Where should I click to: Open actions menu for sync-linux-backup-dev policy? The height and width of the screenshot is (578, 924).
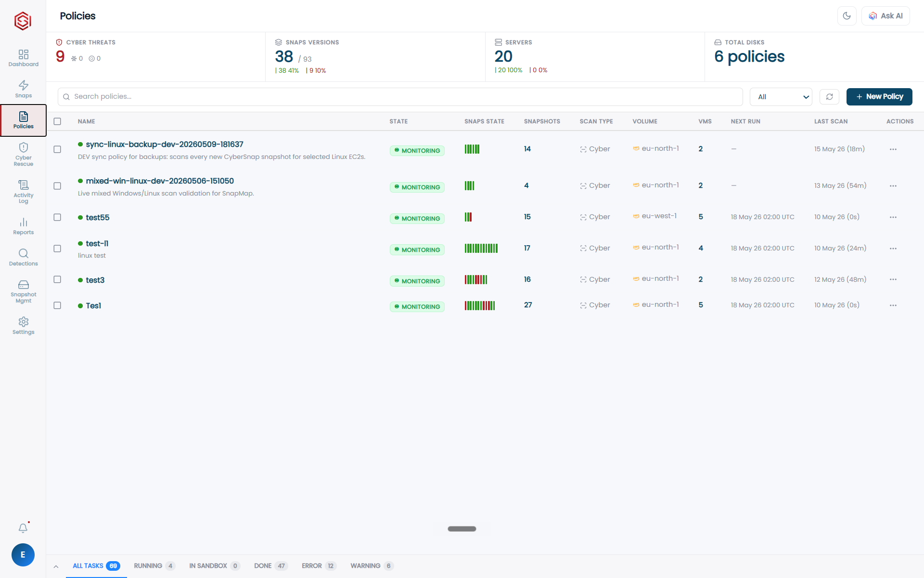tap(893, 149)
